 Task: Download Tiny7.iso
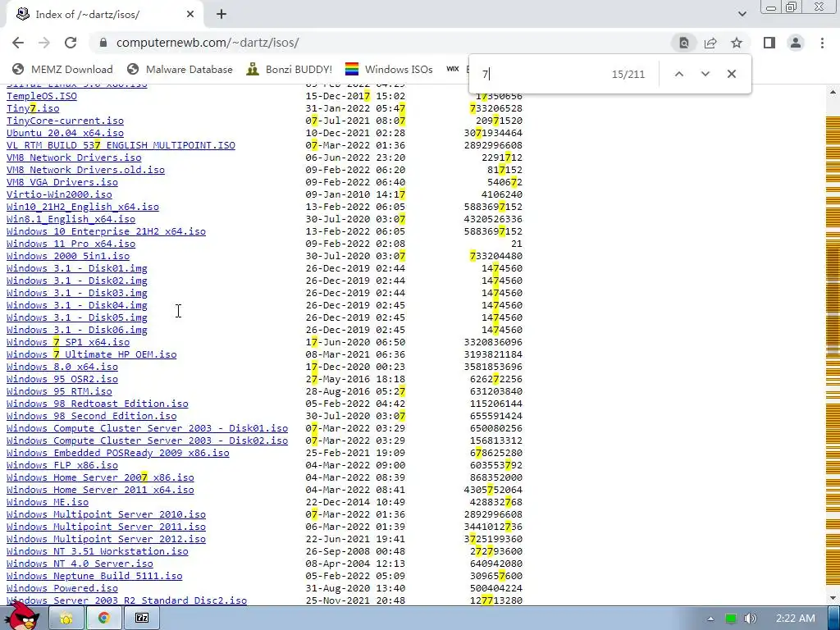tap(33, 109)
